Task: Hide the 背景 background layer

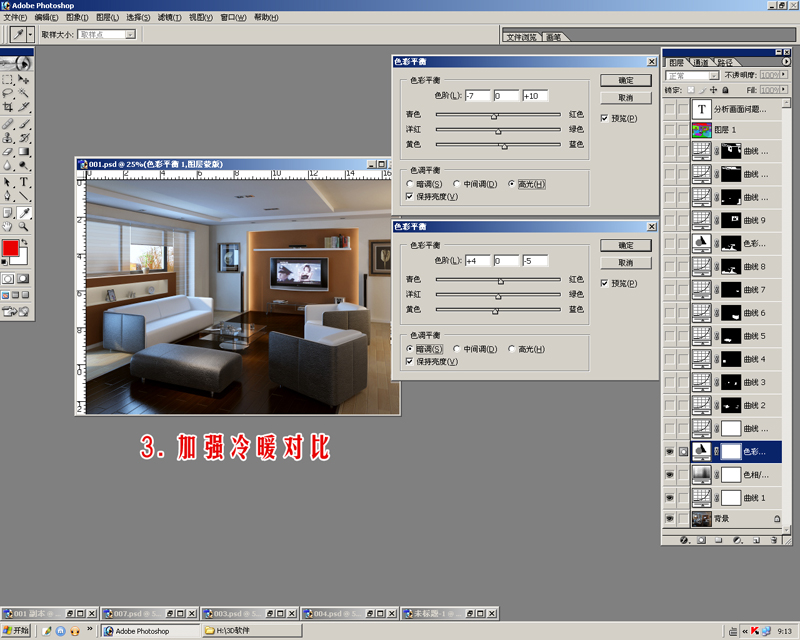Action: [x=670, y=519]
